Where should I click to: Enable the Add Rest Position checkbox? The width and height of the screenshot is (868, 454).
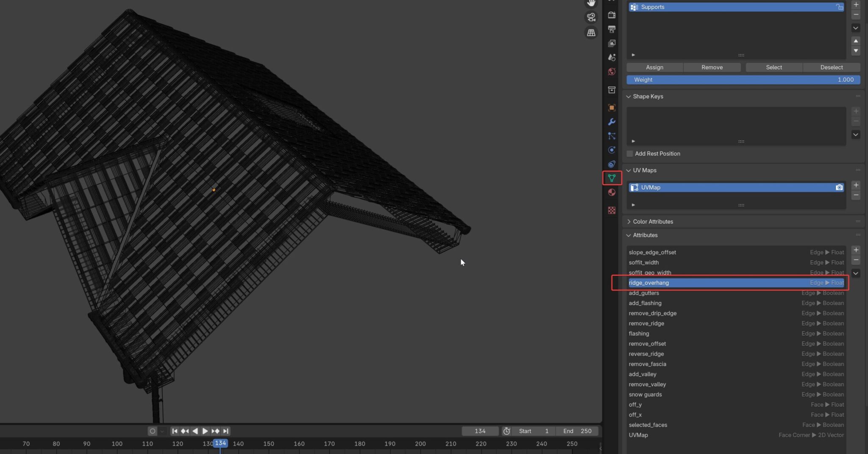tap(630, 154)
